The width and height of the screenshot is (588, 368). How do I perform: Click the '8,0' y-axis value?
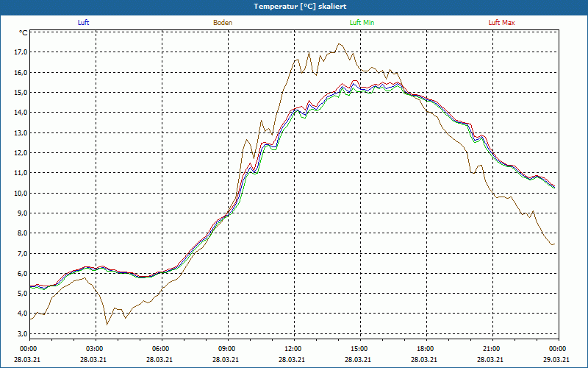(x=23, y=233)
